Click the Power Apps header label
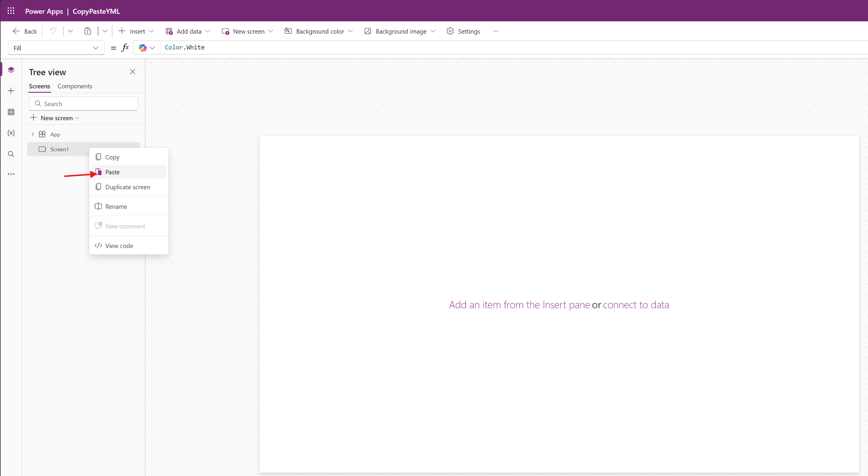The height and width of the screenshot is (476, 868). [44, 11]
